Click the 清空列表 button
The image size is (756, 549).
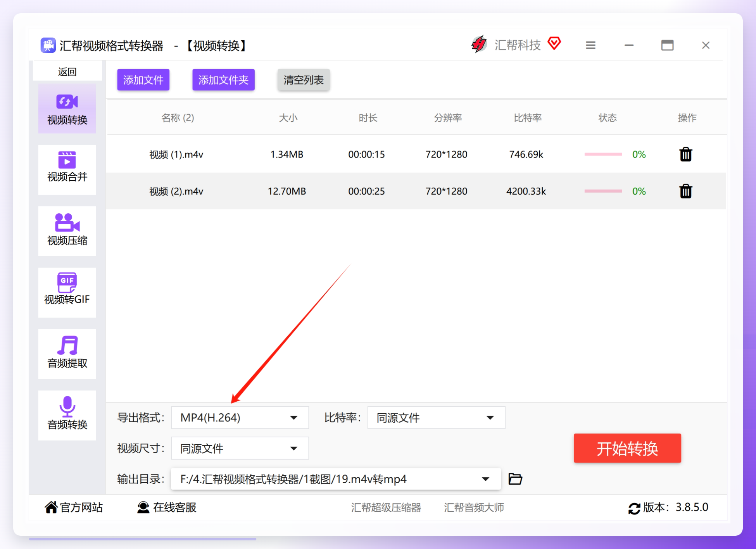(304, 80)
